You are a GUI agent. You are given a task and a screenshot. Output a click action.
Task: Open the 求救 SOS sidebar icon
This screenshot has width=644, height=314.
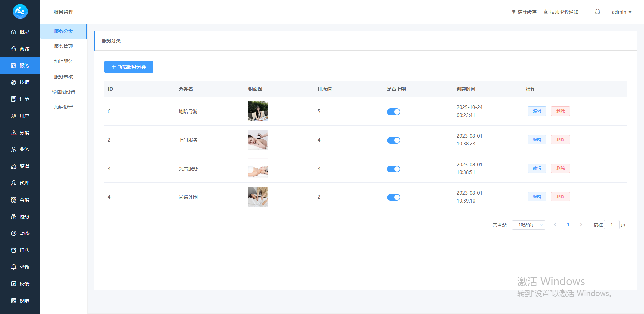pyautogui.click(x=14, y=267)
